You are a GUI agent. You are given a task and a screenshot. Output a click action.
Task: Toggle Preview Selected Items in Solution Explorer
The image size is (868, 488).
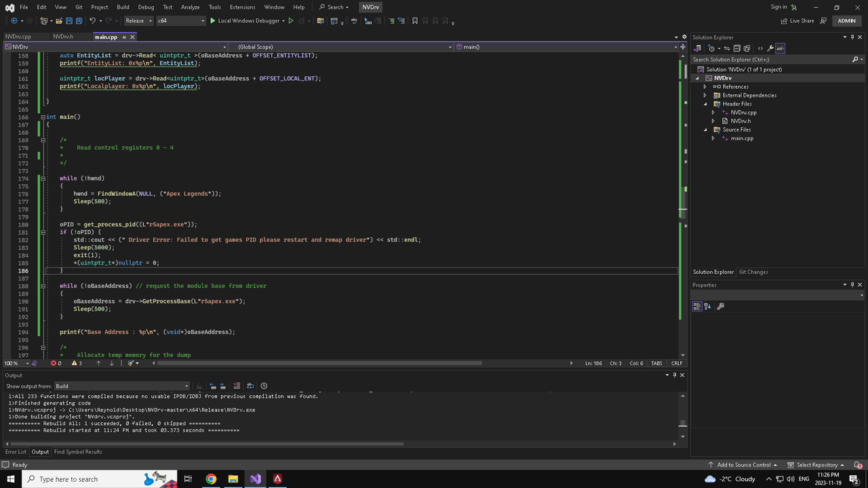tap(781, 48)
